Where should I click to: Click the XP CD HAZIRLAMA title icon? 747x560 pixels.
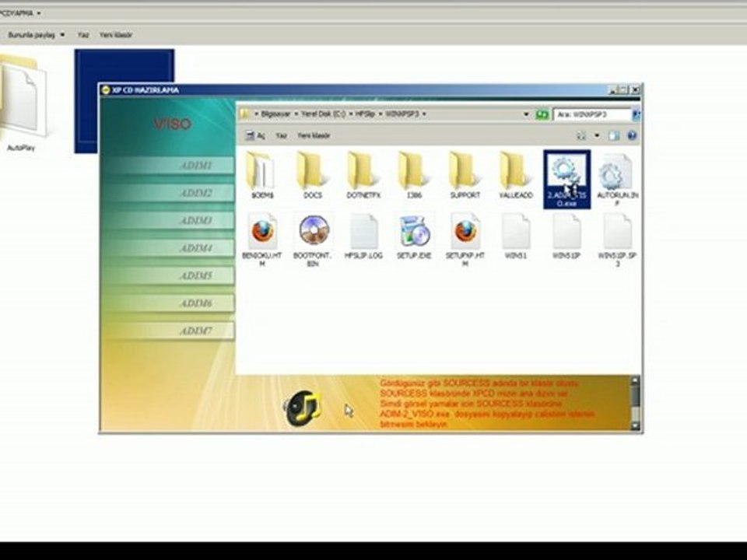106,90
